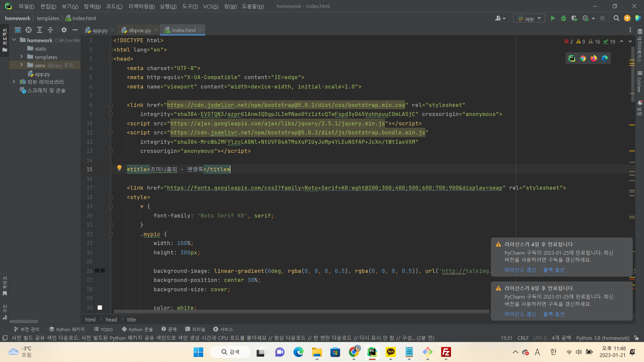The height and width of the screenshot is (362, 644).
Task: Hide the project tool window
Action: point(75,30)
